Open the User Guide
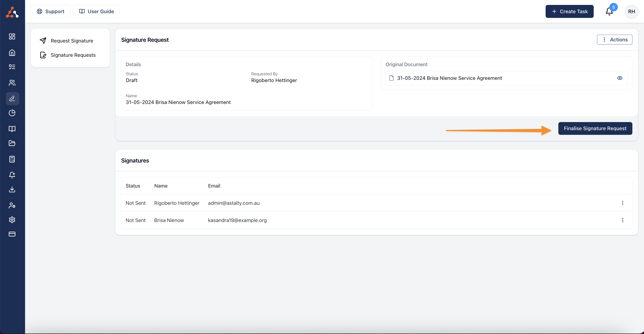 [x=96, y=11]
